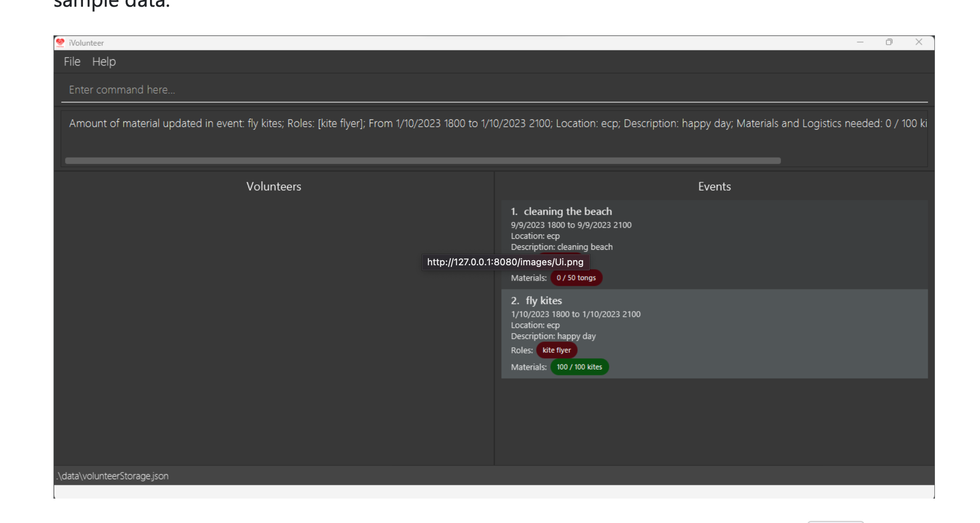The width and height of the screenshot is (980, 523).
Task: Click '1/10/2023 1800 to 1/10/2023 2100' date in fly kites
Action: (576, 315)
